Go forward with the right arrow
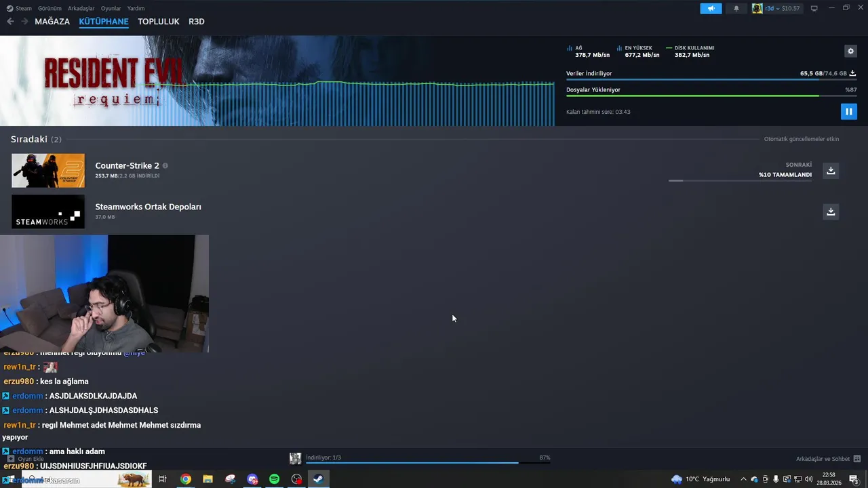Image resolution: width=868 pixels, height=488 pixels. coord(24,22)
